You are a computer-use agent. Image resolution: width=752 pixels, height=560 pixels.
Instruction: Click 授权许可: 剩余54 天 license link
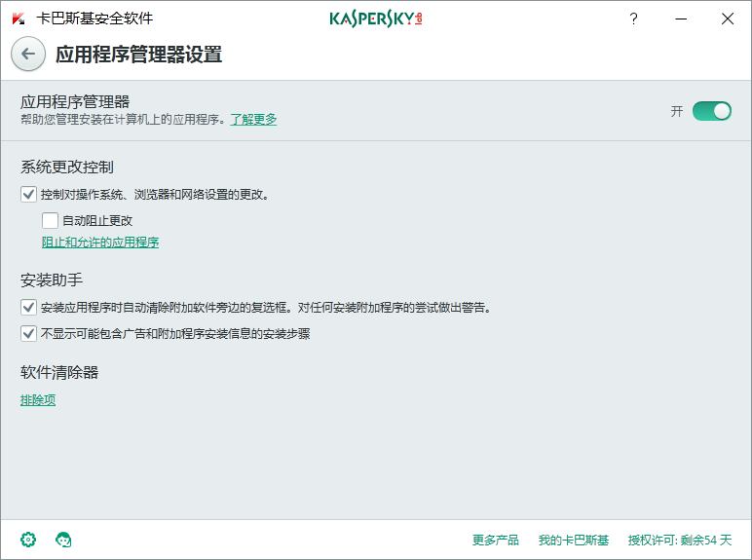pos(680,540)
